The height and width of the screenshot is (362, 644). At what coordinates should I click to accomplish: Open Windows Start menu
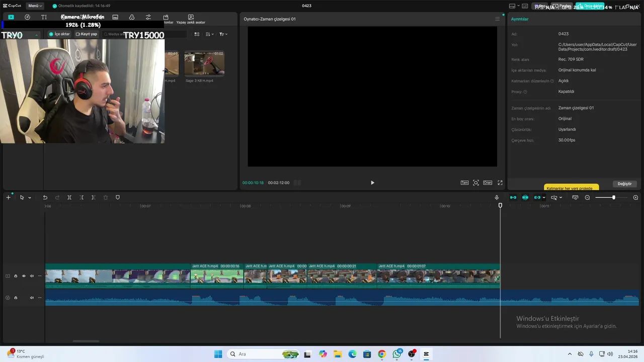point(218,354)
